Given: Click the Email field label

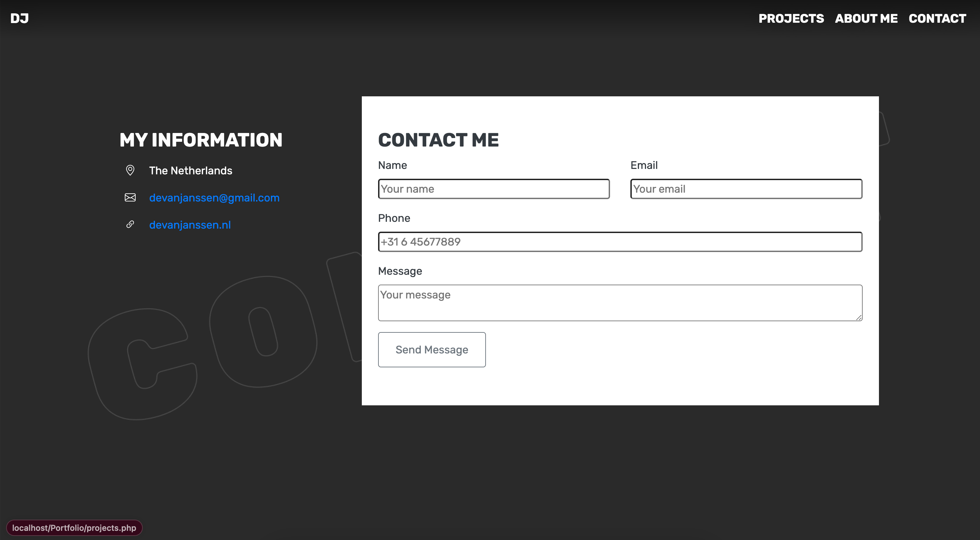Looking at the screenshot, I should click(x=644, y=165).
